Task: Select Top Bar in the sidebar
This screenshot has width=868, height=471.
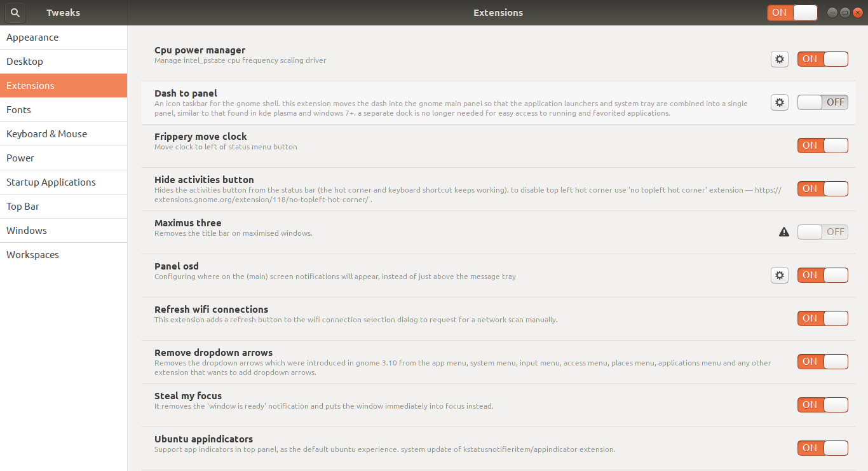Action: click(x=64, y=207)
